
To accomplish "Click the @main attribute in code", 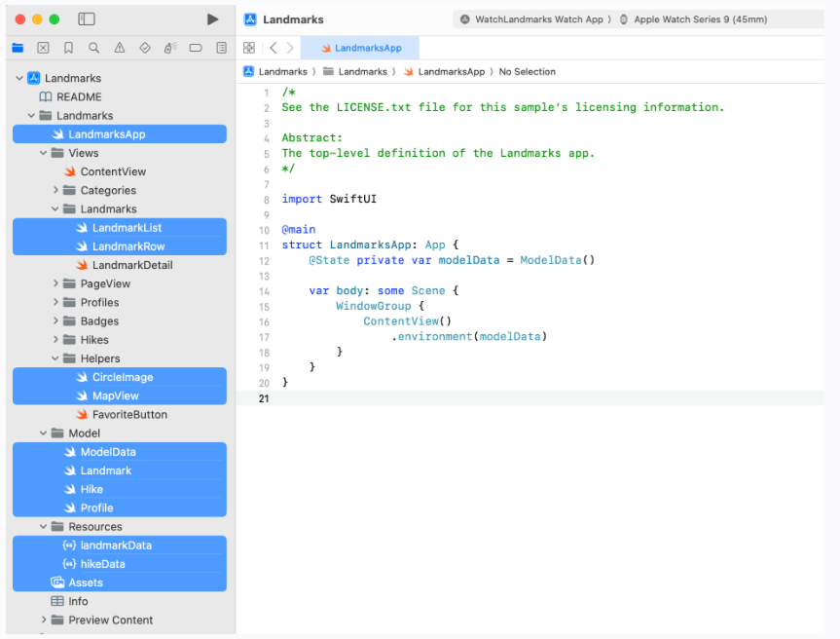I will [x=299, y=230].
